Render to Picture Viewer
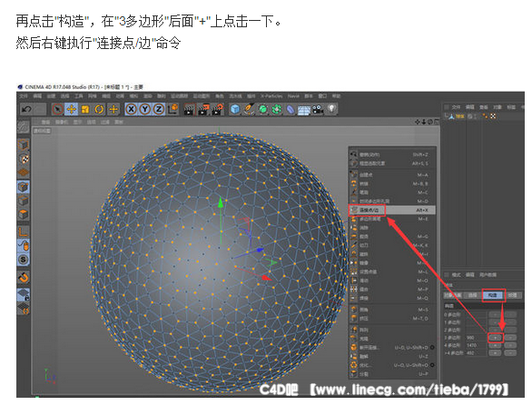This screenshot has width=532, height=405. point(203,109)
